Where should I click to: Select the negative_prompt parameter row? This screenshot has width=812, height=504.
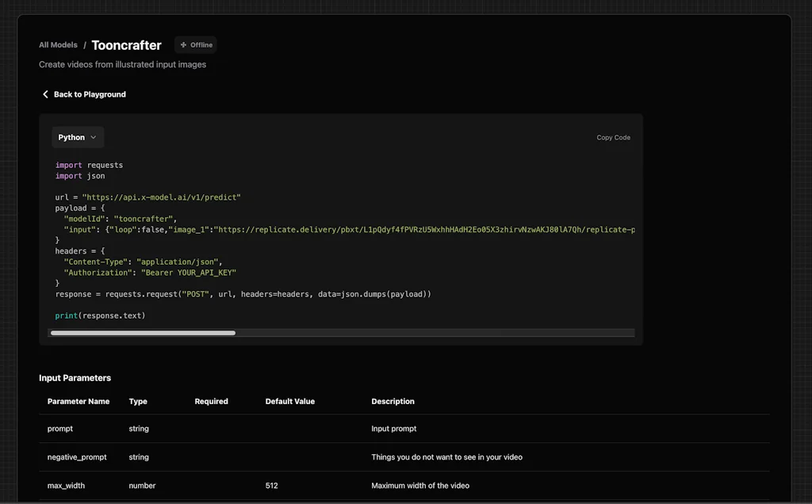77,457
